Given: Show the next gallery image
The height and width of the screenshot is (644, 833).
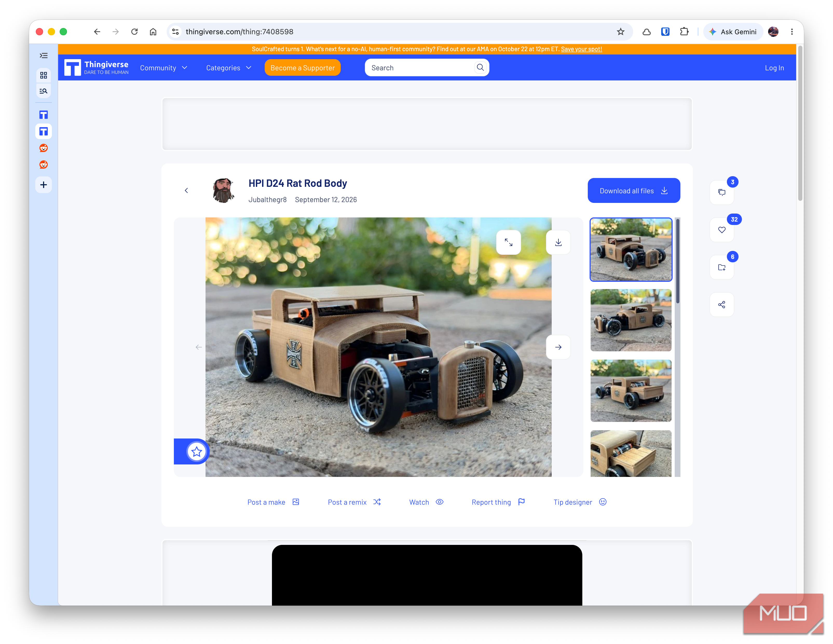Looking at the screenshot, I should (558, 347).
